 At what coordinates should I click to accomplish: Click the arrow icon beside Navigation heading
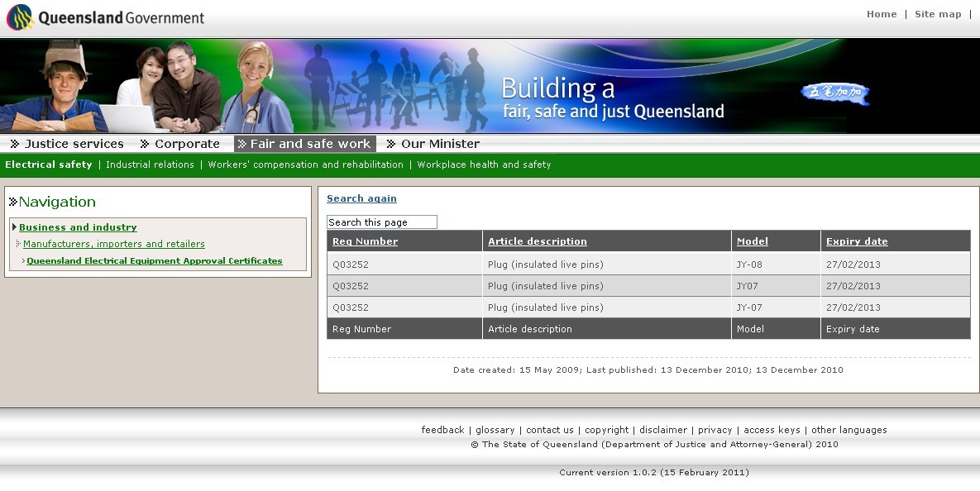click(13, 202)
